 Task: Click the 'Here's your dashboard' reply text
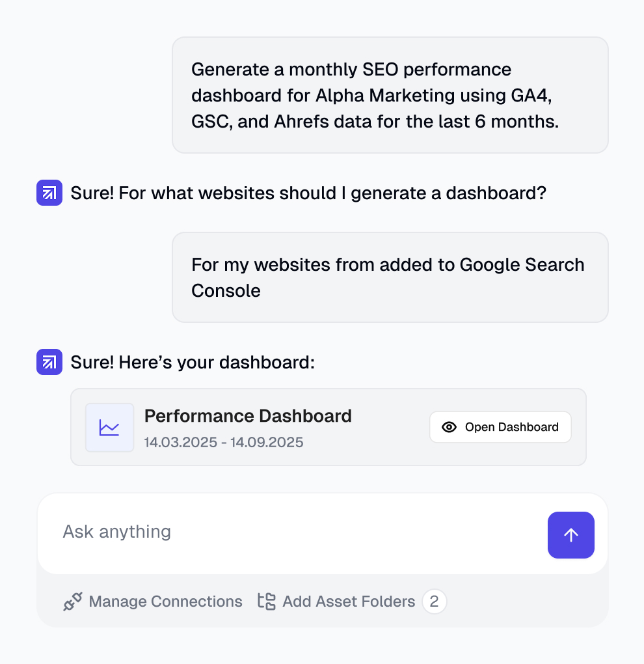[193, 363]
